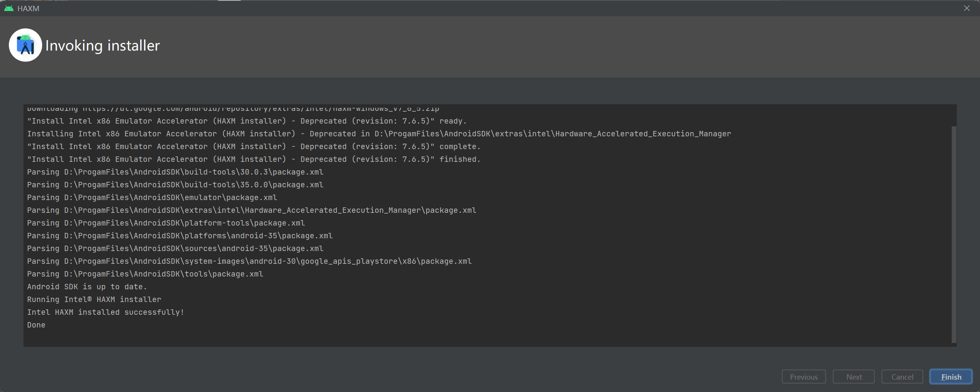This screenshot has height=392, width=980.
Task: Click the sources\android-35 parsing line
Action: coord(175,249)
